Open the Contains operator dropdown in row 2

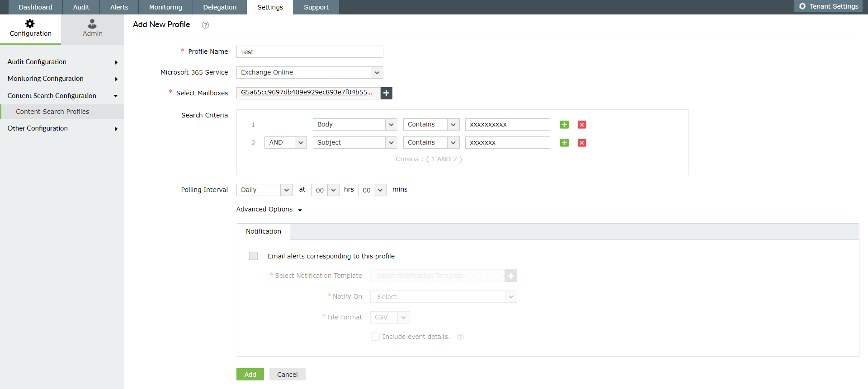(x=431, y=142)
